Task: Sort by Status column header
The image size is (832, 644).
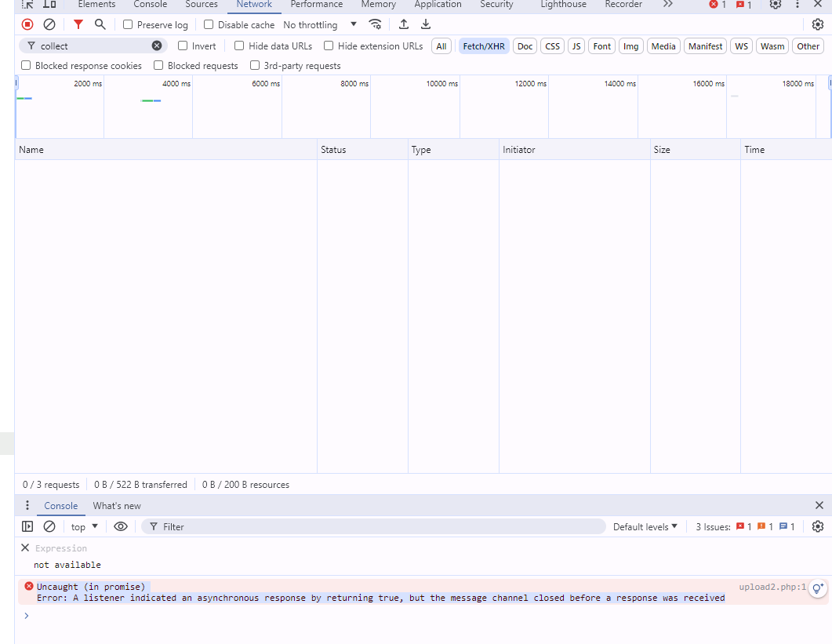Action: 362,149
